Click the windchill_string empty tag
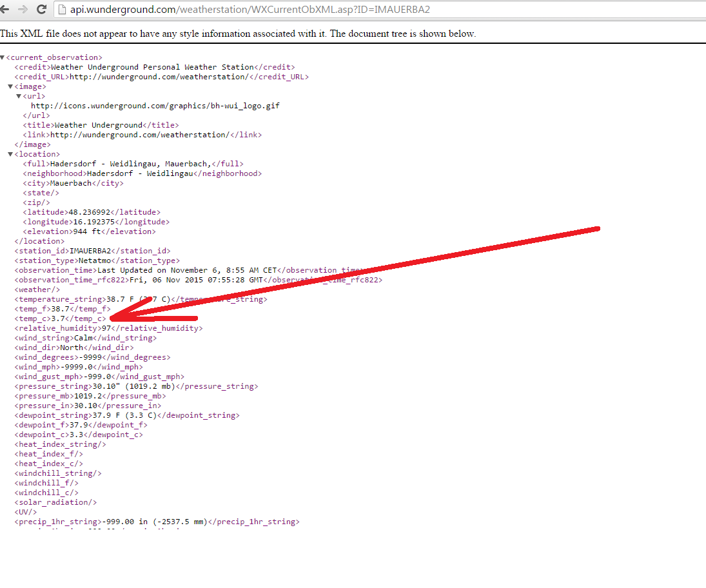 57,474
